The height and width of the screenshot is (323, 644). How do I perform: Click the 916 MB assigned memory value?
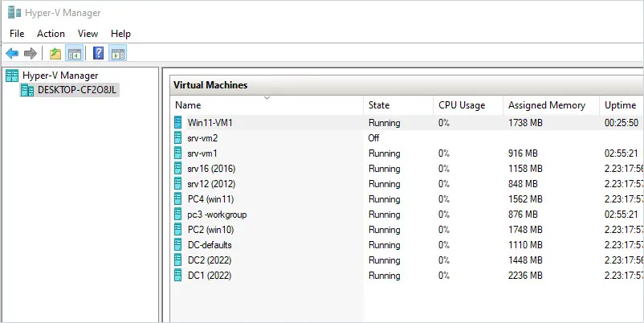pyautogui.click(x=523, y=153)
